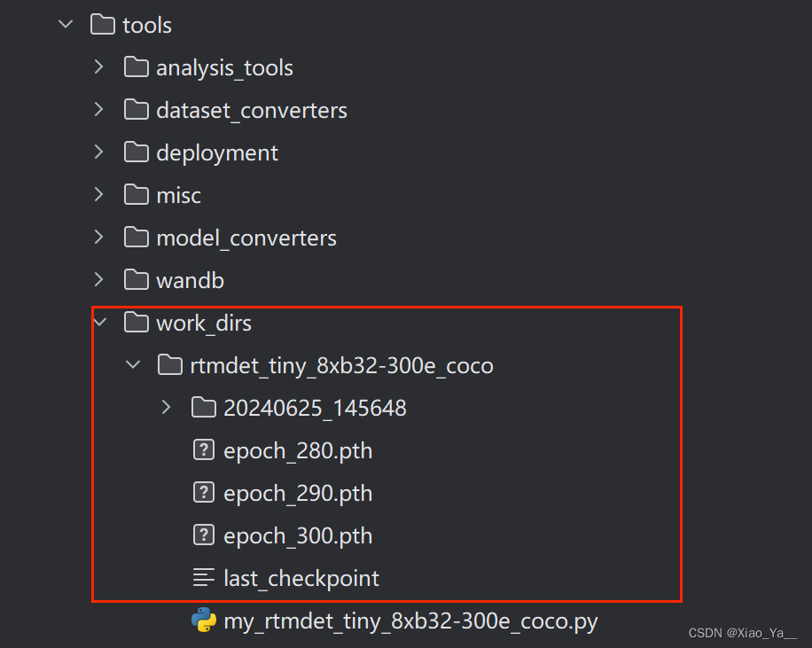The width and height of the screenshot is (812, 648).
Task: Click the epoch_290.pth file type icon
Action: 204,493
